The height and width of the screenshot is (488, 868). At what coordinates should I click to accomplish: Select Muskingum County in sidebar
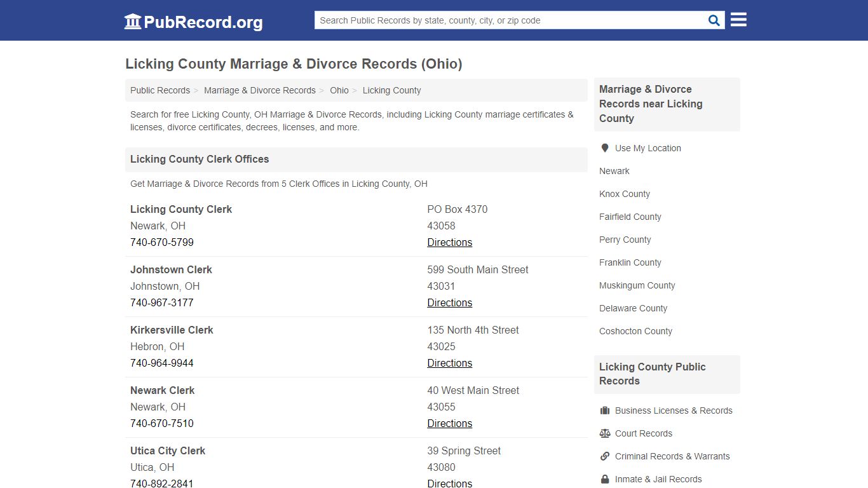pyautogui.click(x=637, y=285)
